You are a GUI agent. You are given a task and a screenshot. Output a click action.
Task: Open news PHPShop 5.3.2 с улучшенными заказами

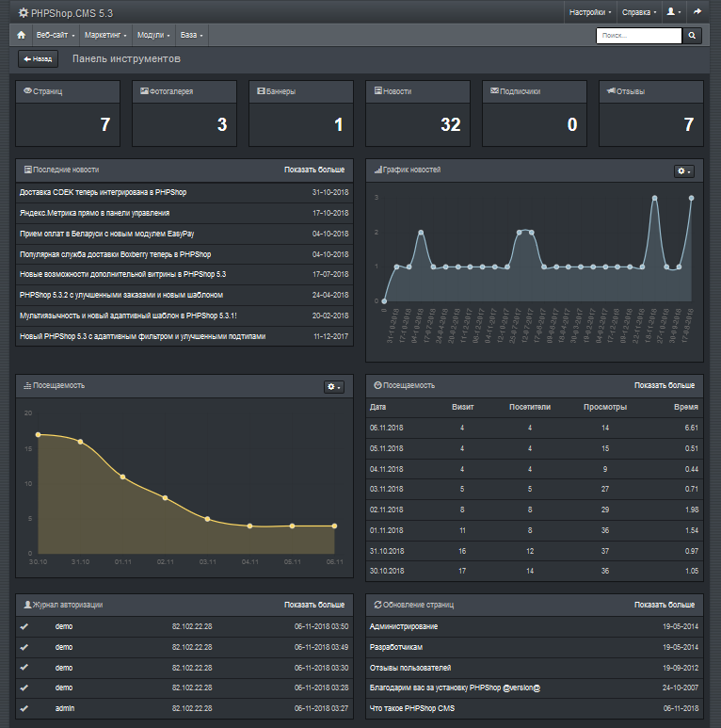pos(121,295)
